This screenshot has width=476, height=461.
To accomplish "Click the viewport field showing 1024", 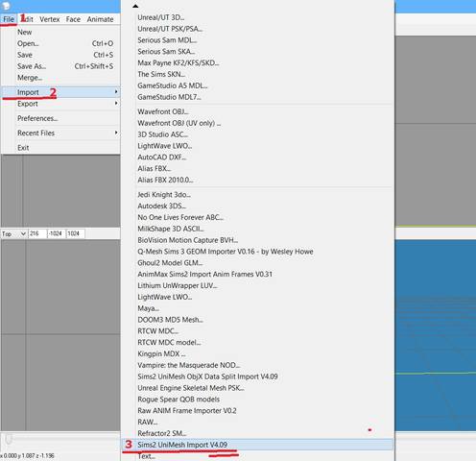I will point(76,233).
